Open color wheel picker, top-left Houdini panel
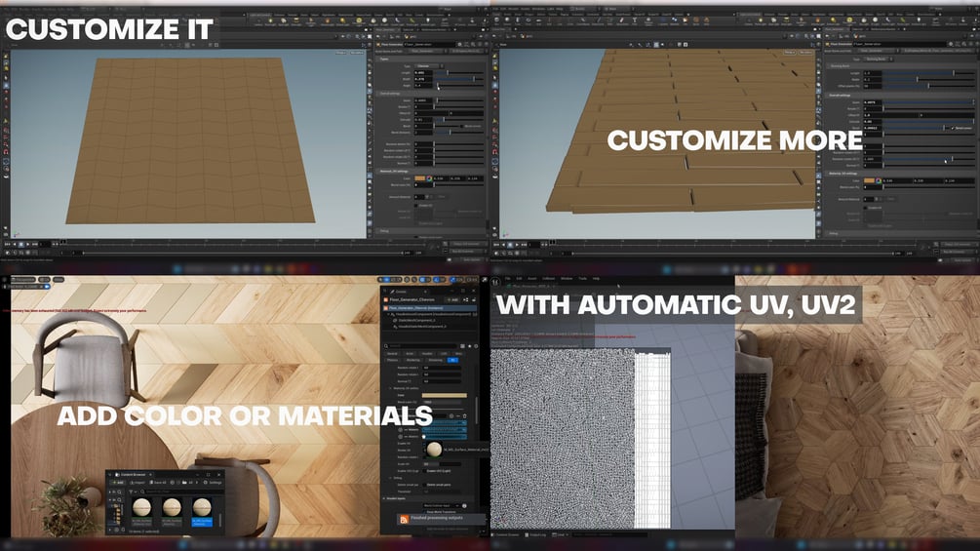 click(429, 178)
